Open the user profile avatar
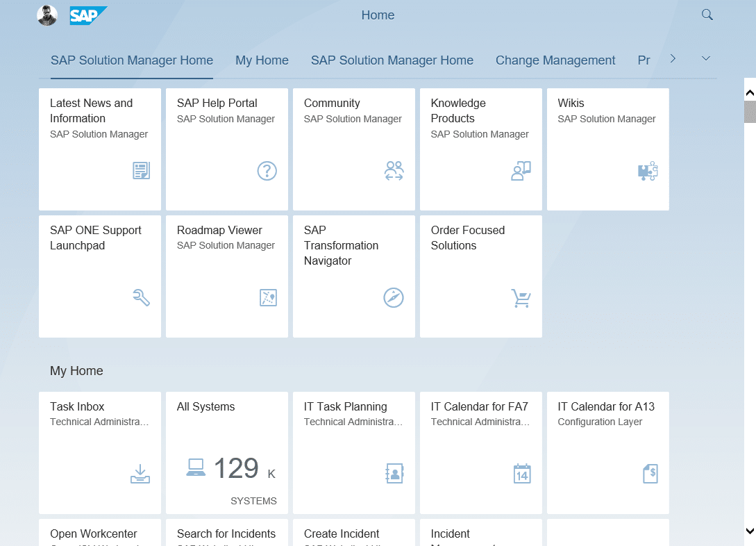 47,15
